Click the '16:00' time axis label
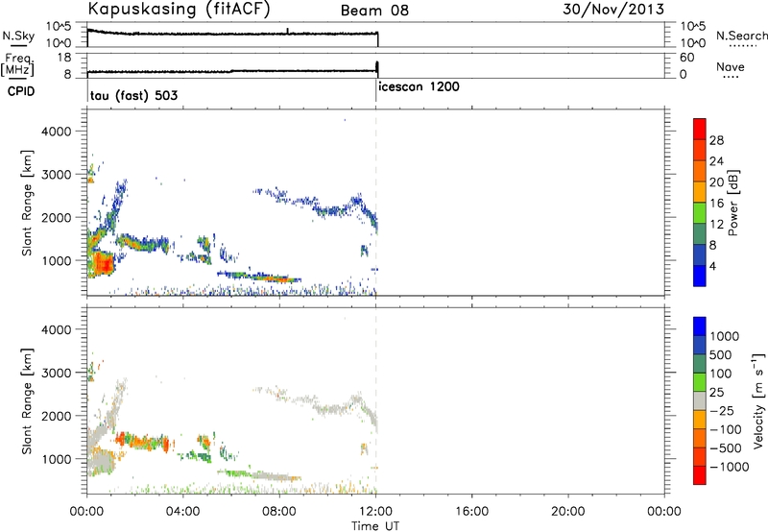 [x=471, y=512]
